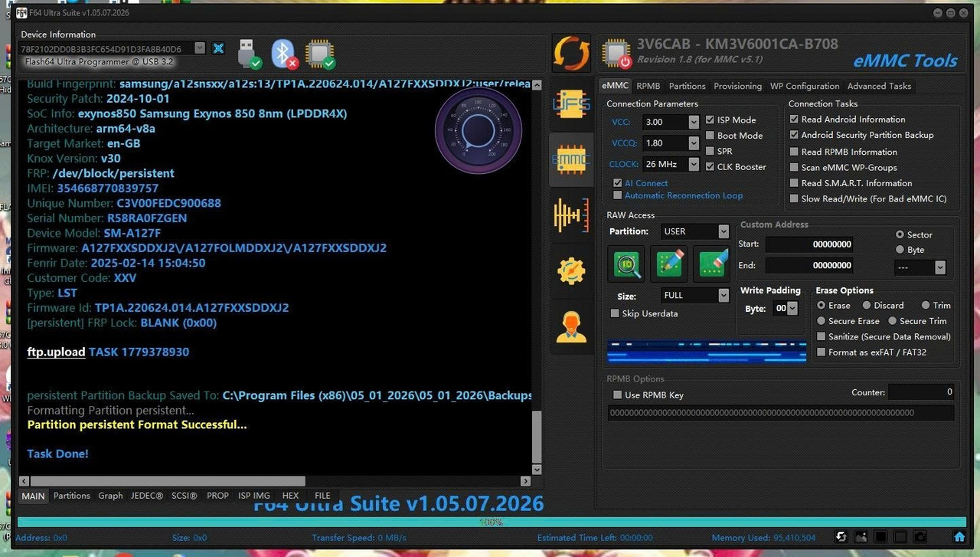Open the SCSI bottom tab
The image size is (980, 557).
pos(185,496)
